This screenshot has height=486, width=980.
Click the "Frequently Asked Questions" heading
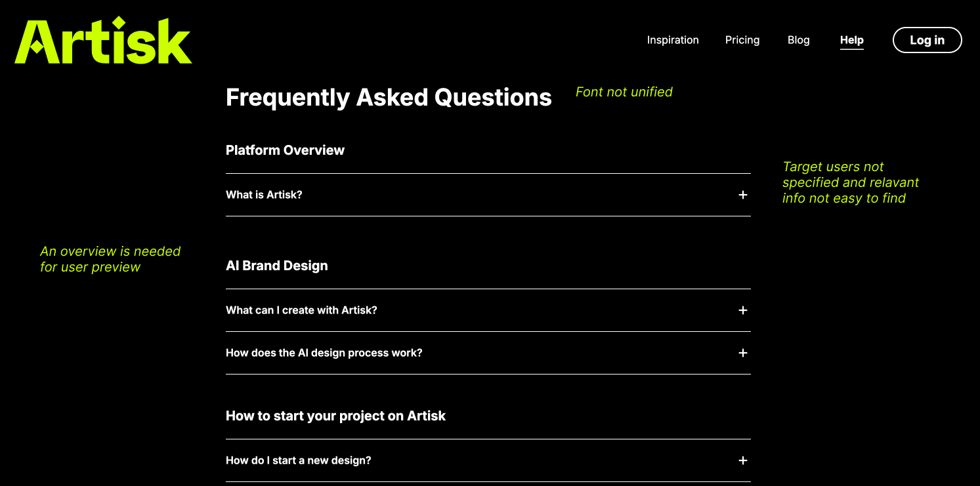389,97
